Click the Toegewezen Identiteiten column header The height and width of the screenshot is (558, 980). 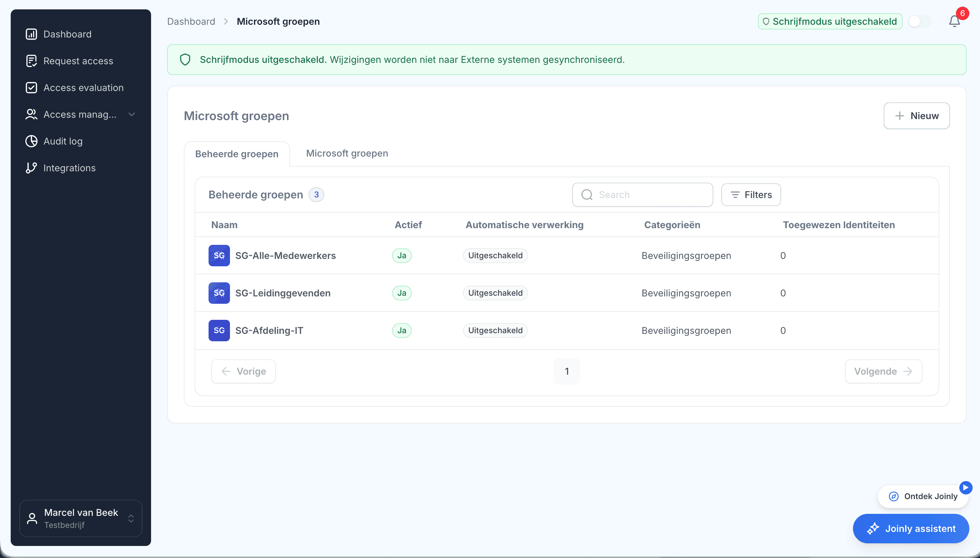[839, 225]
